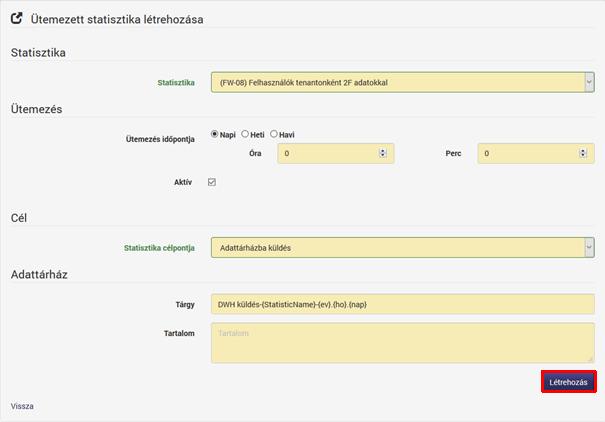
Task: Click the Statisztika field label
Action: [x=176, y=83]
